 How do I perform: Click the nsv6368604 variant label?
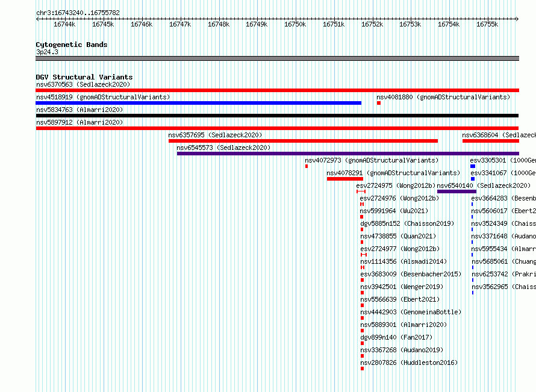click(x=499, y=135)
